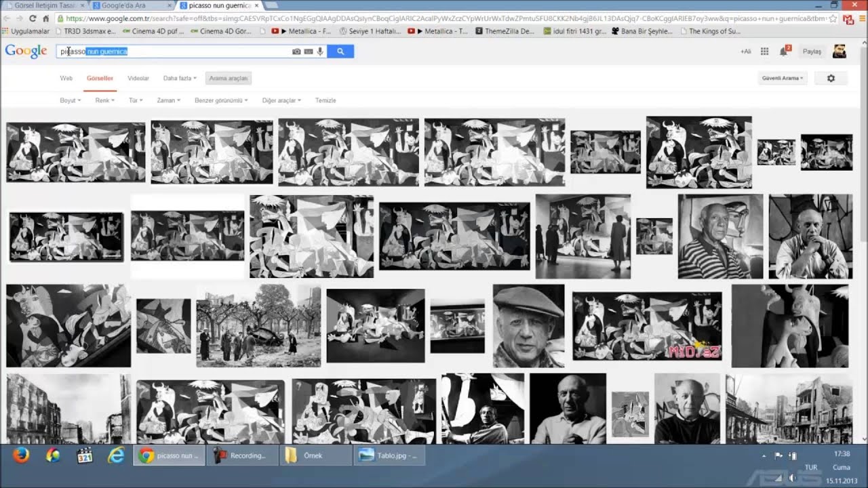Open the Zaman time filter dropdown
Screen dimensions: 868x488
pyautogui.click(x=169, y=100)
